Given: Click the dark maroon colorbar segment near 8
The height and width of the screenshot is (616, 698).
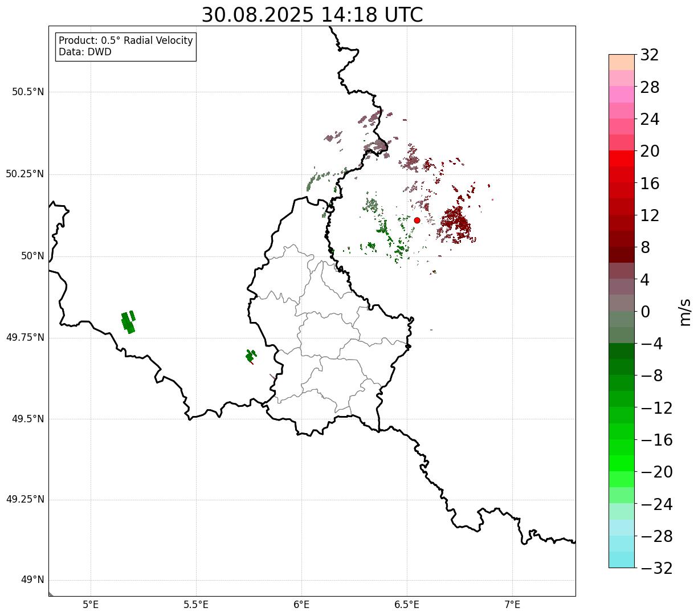Looking at the screenshot, I should (622, 255).
